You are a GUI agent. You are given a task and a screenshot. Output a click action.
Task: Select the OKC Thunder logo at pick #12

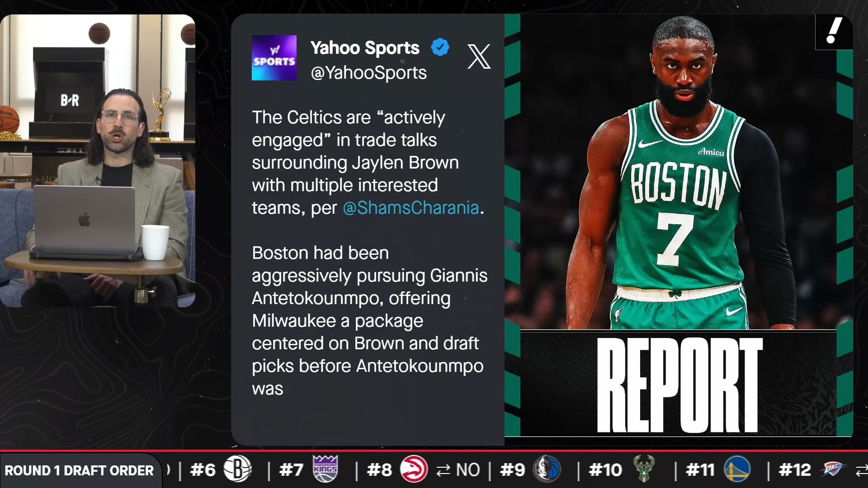[832, 469]
